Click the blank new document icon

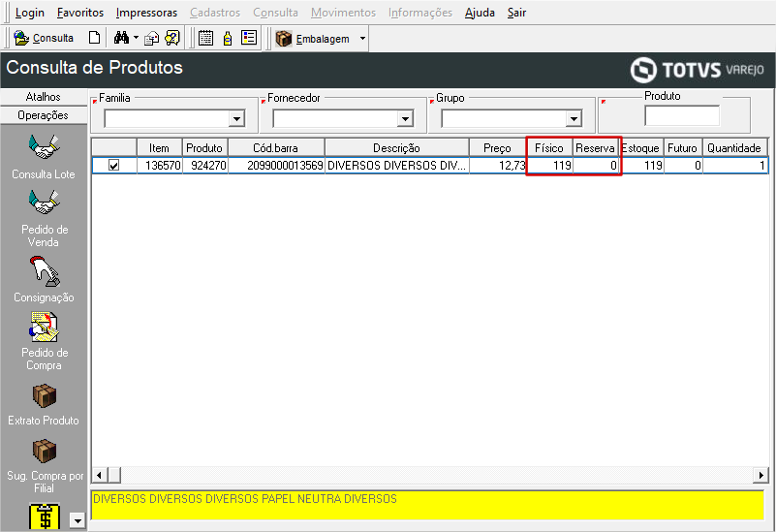(x=94, y=38)
